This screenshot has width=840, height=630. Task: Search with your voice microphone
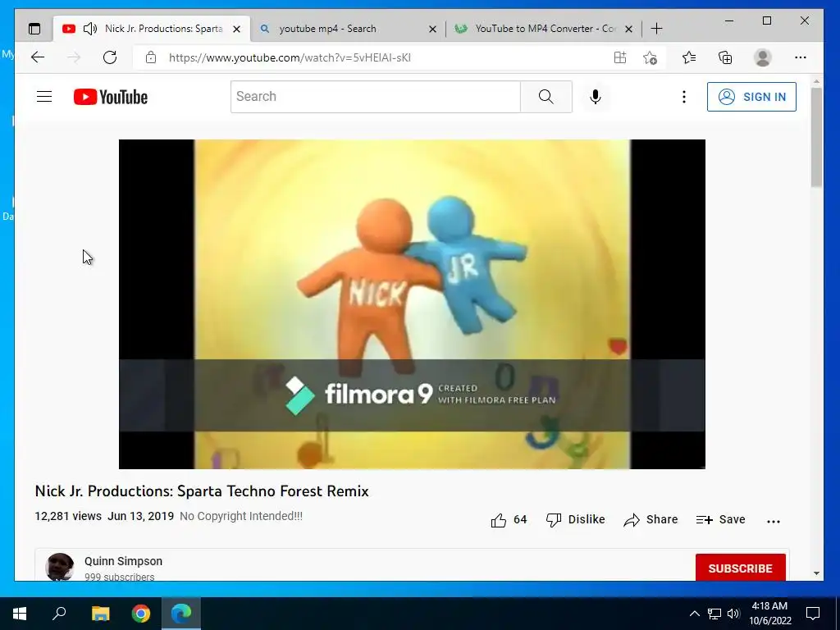click(596, 97)
